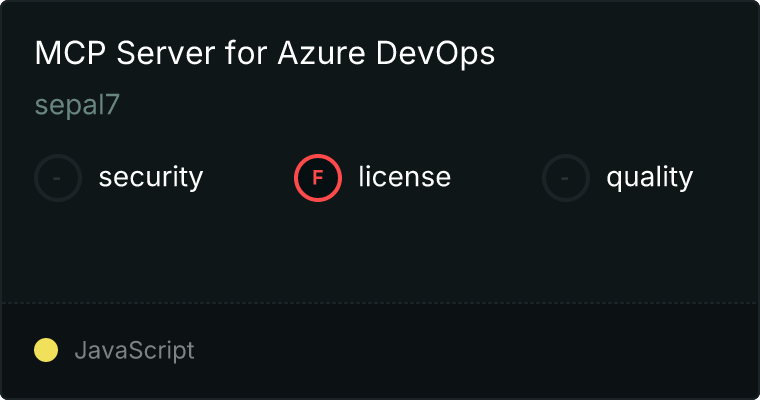The height and width of the screenshot is (400, 760).
Task: Click the empty footer area right of JavaScript
Action: tap(480, 350)
